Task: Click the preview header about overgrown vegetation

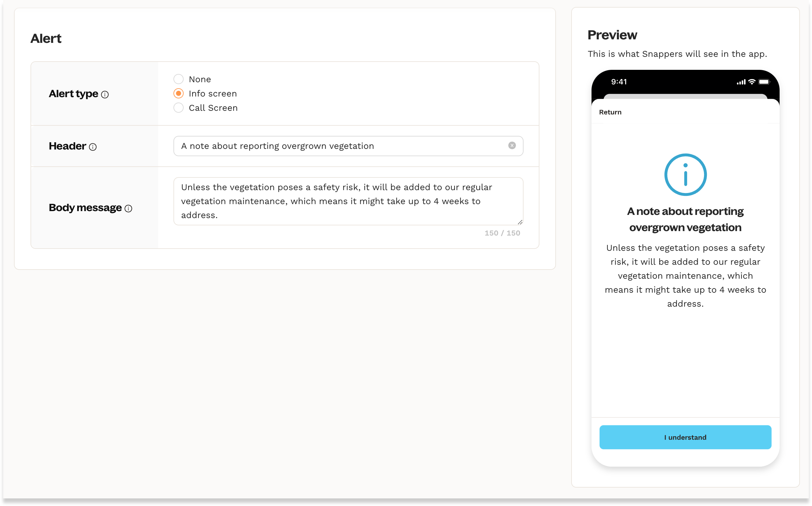Action: (x=685, y=219)
